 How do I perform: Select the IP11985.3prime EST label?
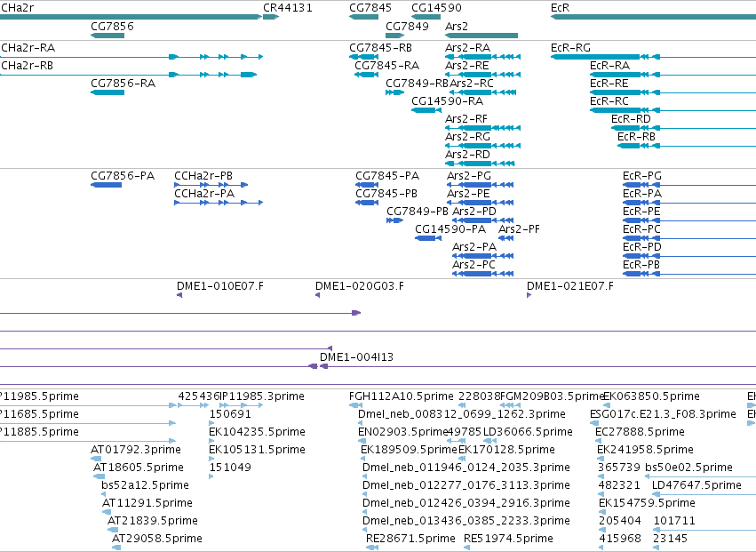click(x=262, y=396)
